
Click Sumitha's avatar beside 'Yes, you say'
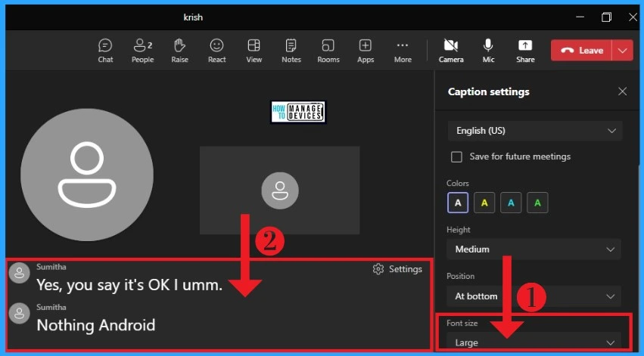point(20,274)
